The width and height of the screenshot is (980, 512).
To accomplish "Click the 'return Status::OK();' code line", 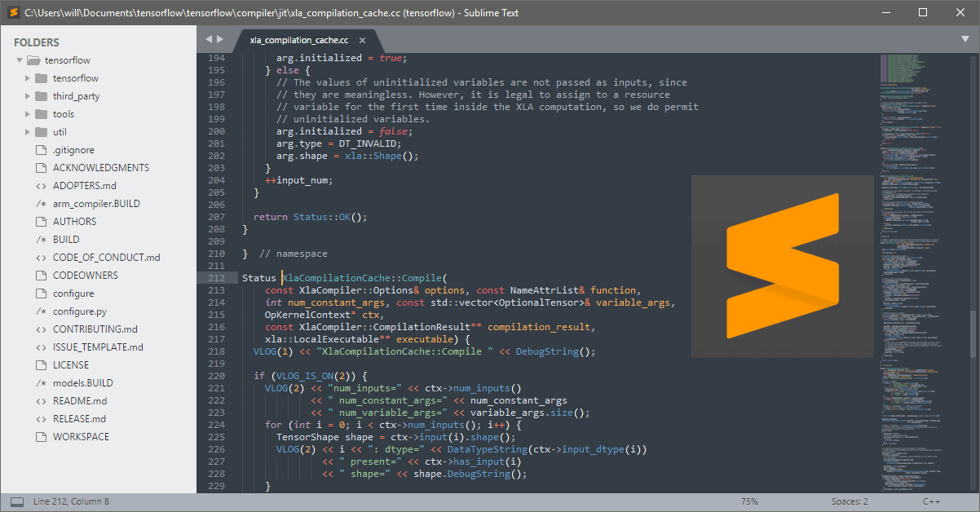I will pos(311,217).
